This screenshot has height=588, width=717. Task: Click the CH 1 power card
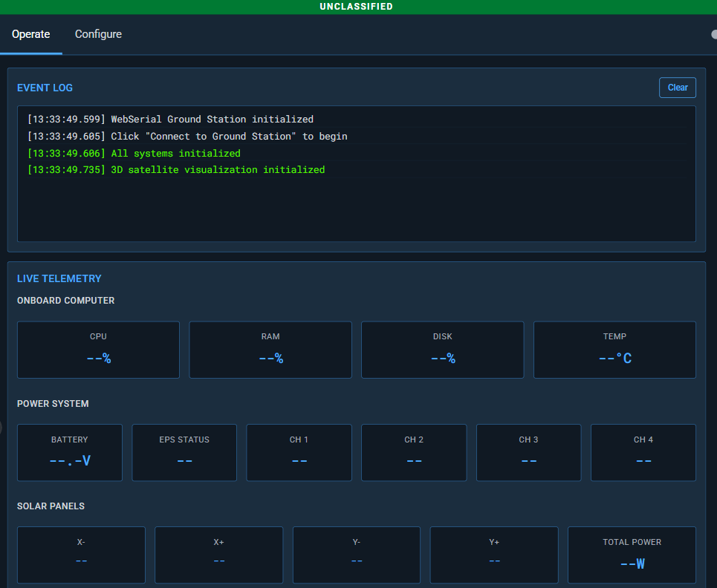299,453
